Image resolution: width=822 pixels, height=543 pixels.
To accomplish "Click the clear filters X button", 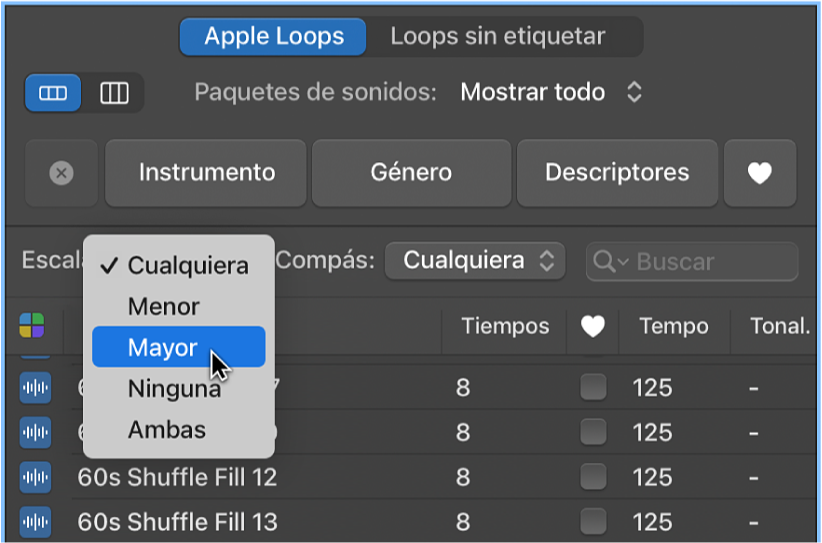I will coord(61,173).
